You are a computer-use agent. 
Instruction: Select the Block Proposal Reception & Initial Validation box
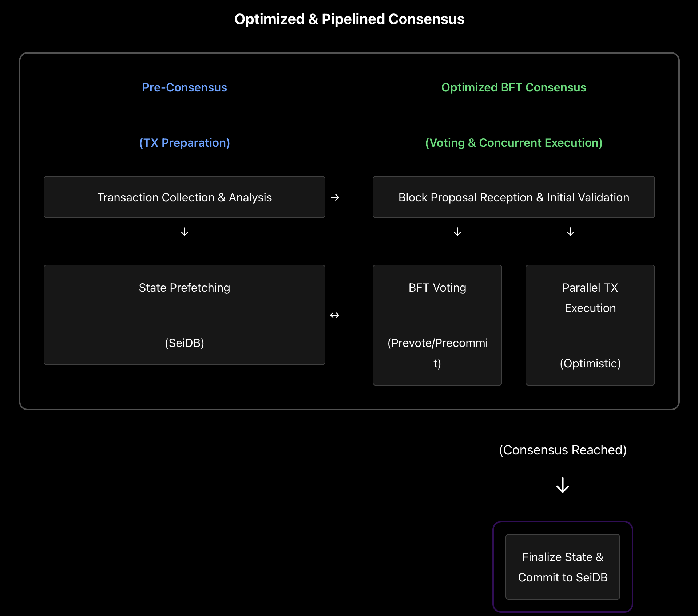click(x=513, y=197)
